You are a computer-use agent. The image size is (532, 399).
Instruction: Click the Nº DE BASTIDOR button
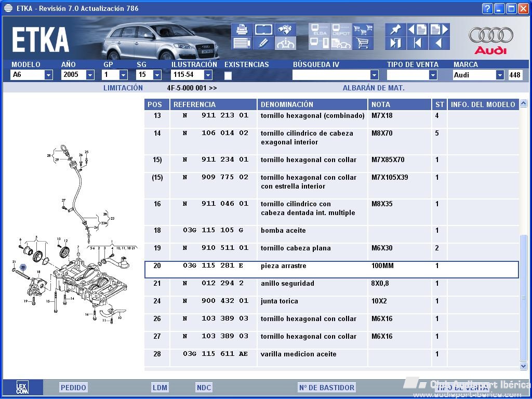tap(327, 388)
